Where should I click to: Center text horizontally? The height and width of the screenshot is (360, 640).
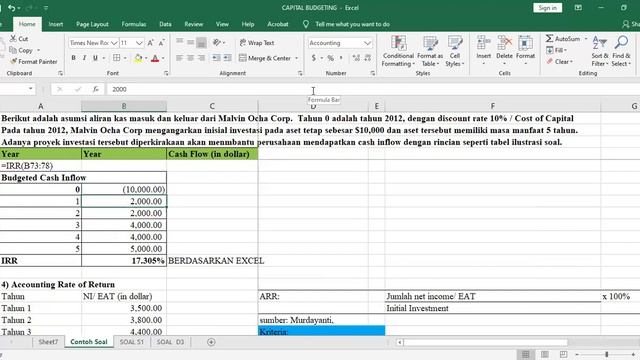pos(190,58)
